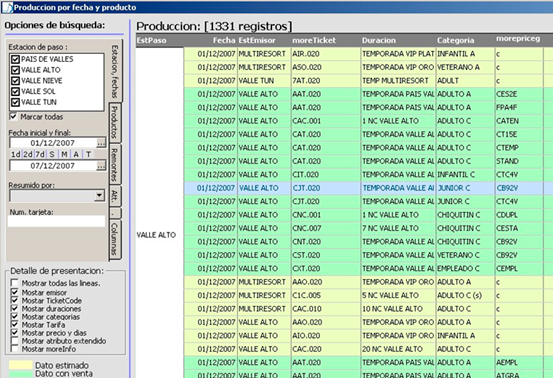Select the T range button
Image resolution: width=553 pixels, height=378 pixels.
tap(89, 154)
